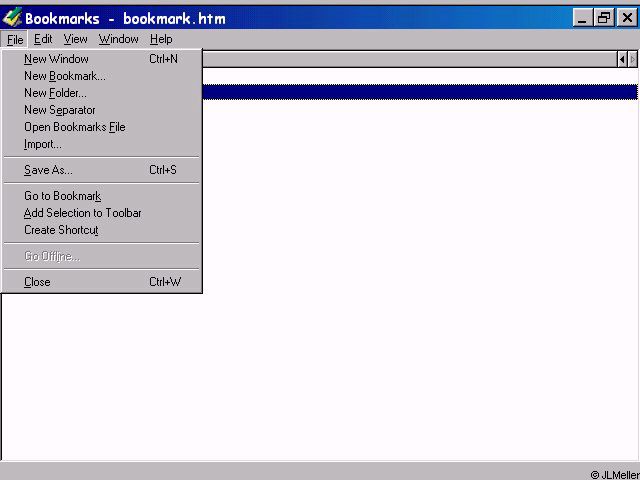640x480 pixels.
Task: Insert a New Separator
Action: (x=102, y=110)
